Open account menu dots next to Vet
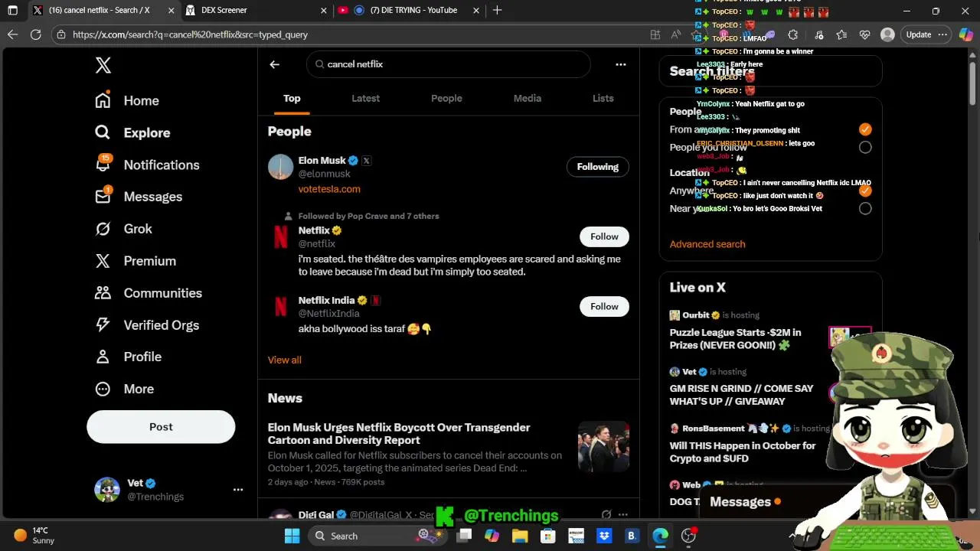Image resolution: width=980 pixels, height=551 pixels. pos(238,489)
